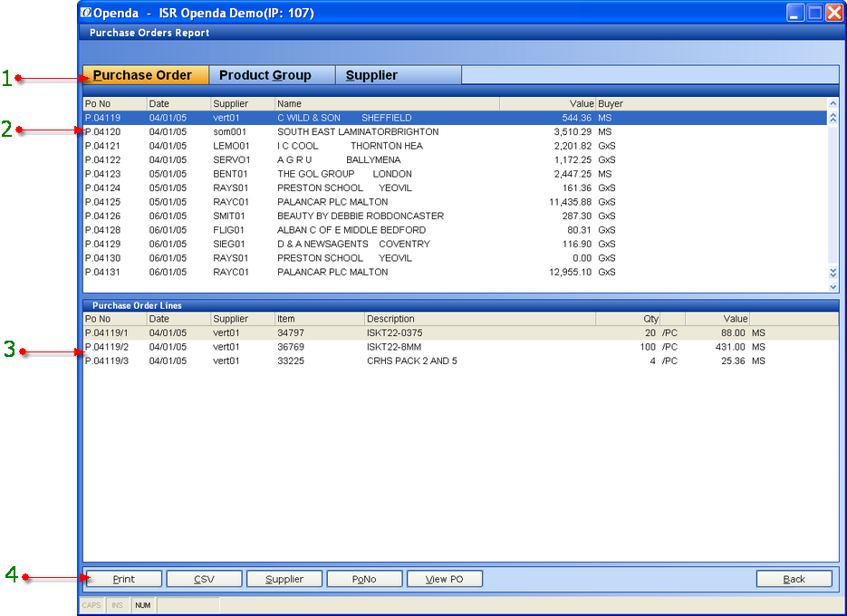
Task: Export the report with CSV button
Action: pos(204,579)
